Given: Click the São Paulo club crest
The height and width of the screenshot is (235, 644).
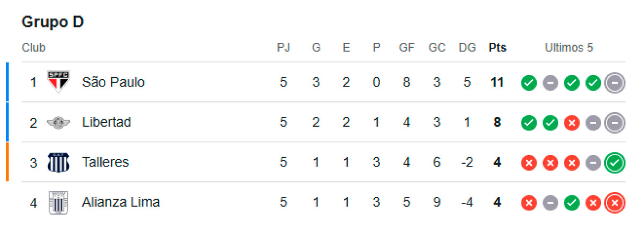Looking at the screenshot, I should pos(57,82).
